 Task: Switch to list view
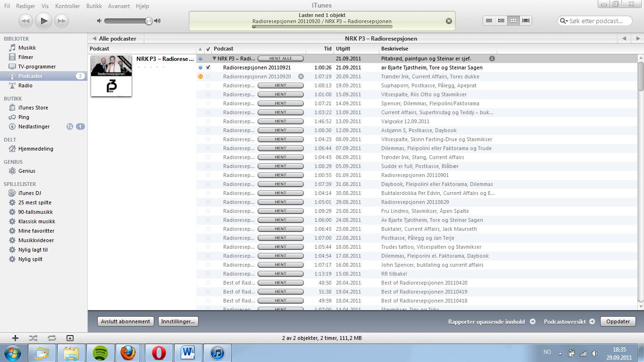coord(489,21)
